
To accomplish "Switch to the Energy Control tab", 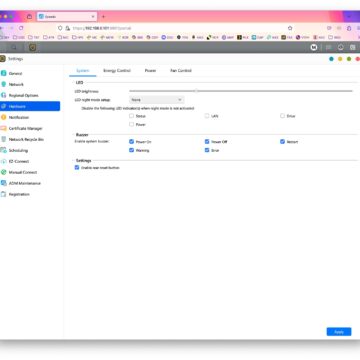I will pyautogui.click(x=117, y=71).
